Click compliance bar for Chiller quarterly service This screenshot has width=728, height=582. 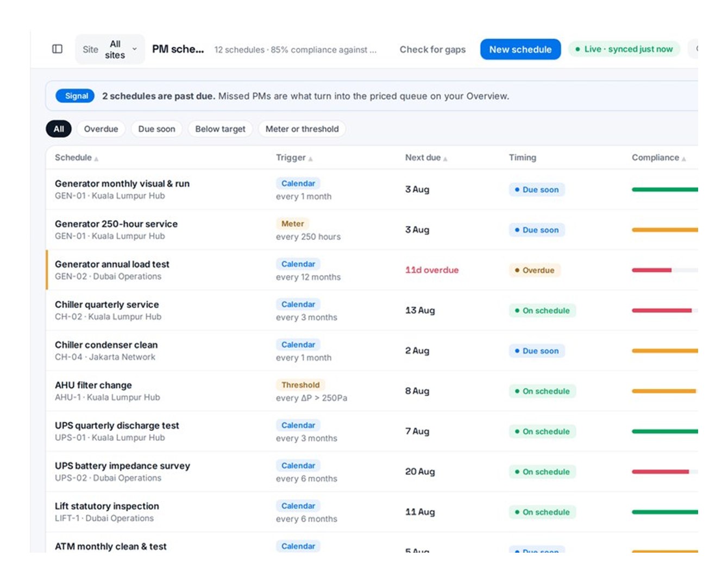pos(665,311)
